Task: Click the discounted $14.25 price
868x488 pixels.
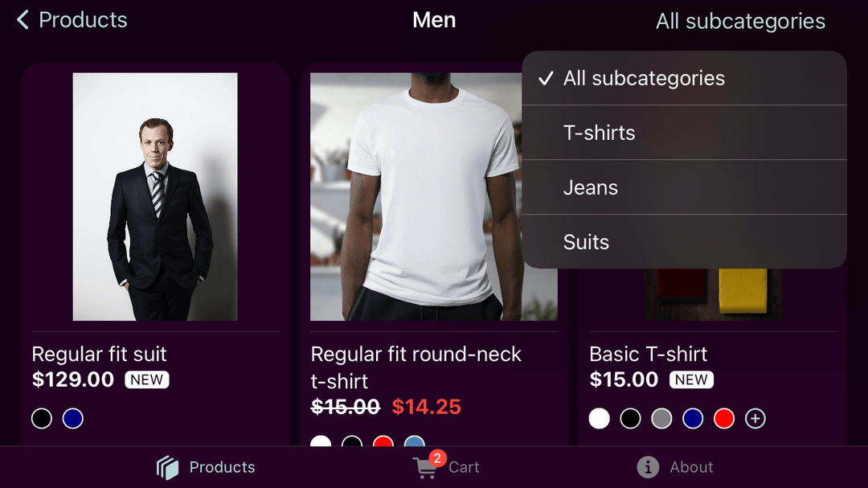Action: tap(427, 407)
